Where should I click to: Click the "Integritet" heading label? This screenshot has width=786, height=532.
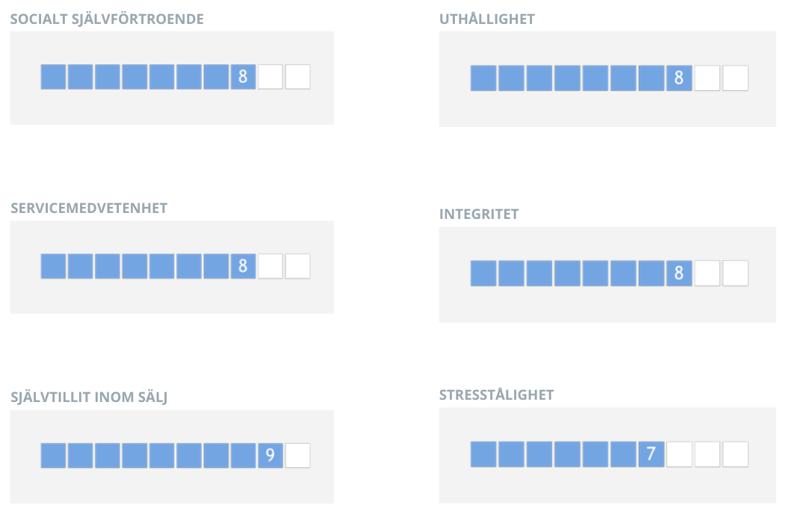click(479, 214)
